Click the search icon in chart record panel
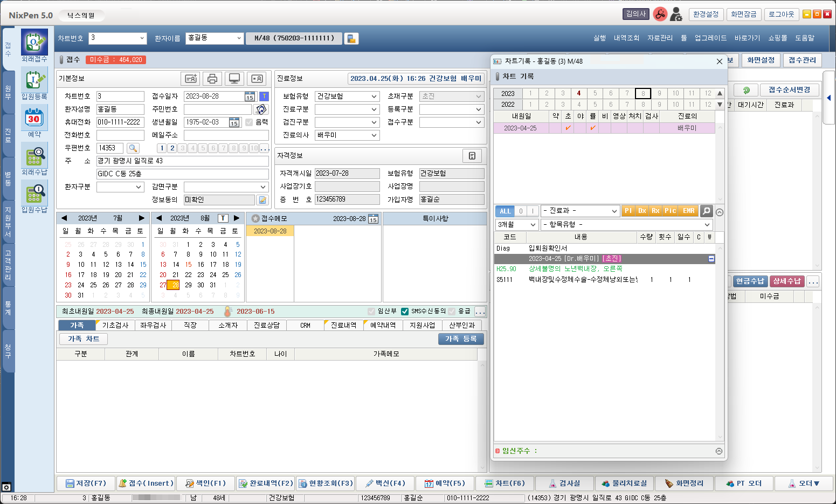The width and height of the screenshot is (836, 504). click(706, 211)
